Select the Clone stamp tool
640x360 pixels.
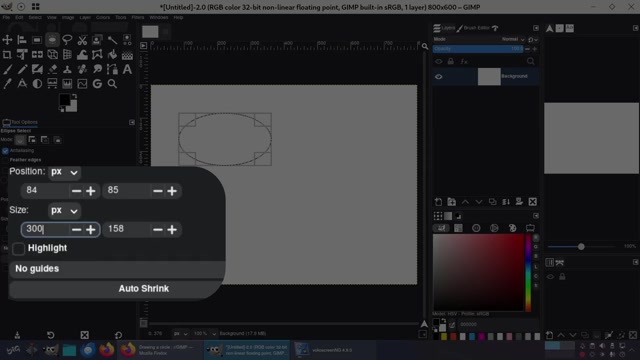pyautogui.click(x=67, y=69)
